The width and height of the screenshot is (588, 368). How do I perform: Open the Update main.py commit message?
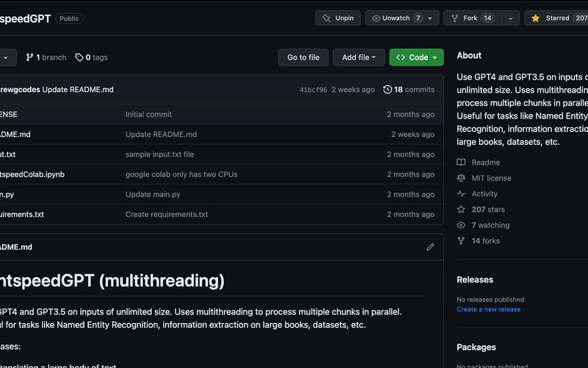[x=153, y=194]
